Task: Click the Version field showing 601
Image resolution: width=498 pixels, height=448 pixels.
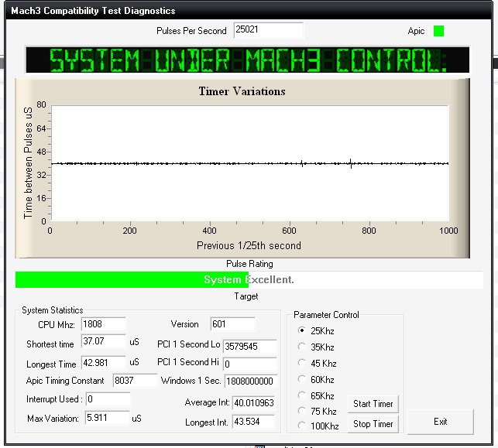Action: (x=233, y=324)
